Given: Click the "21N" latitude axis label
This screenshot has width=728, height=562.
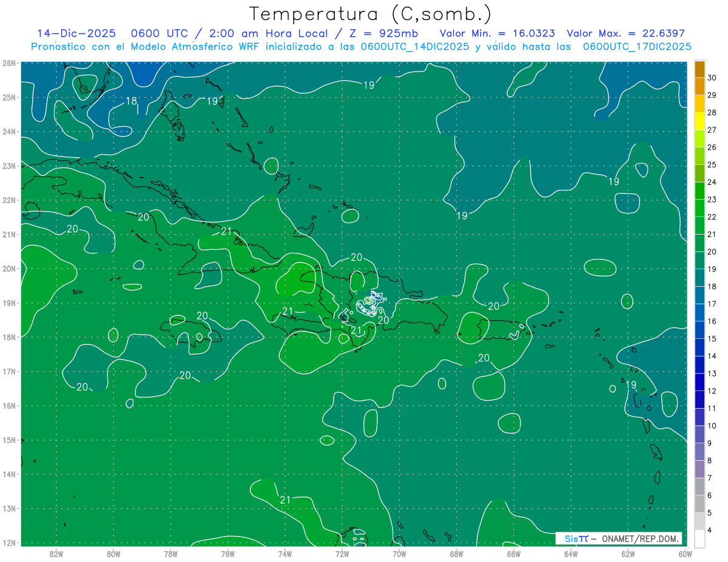Looking at the screenshot, I should [8, 234].
